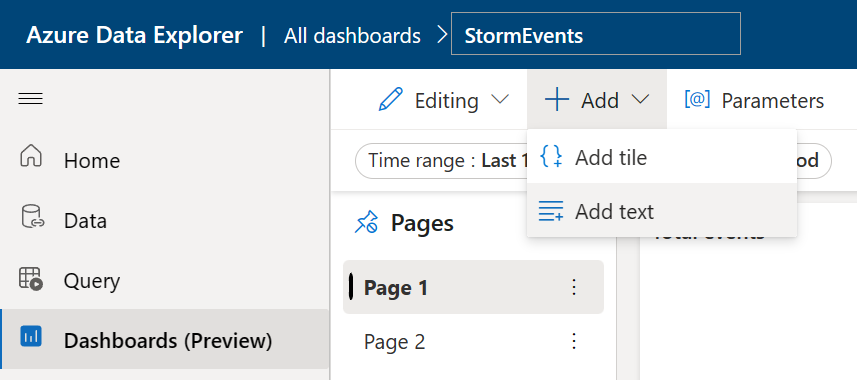Screen dimensions: 857x380
Task: Collapse the hamburger navigation menu
Action: (x=31, y=99)
